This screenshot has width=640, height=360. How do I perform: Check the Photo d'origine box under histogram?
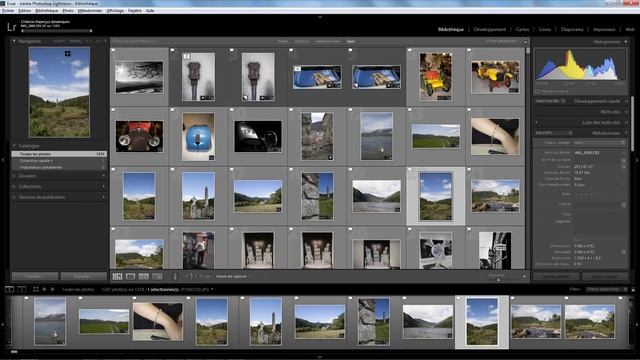tap(538, 92)
